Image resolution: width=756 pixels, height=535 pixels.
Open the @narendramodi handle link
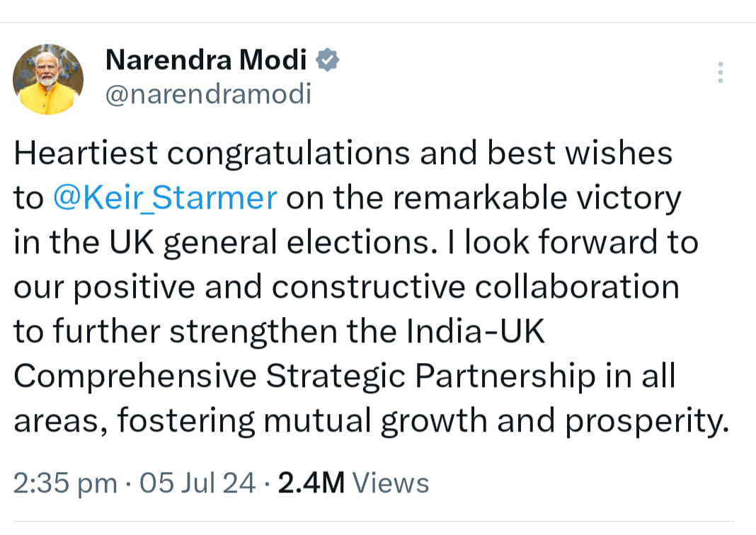[x=208, y=94]
